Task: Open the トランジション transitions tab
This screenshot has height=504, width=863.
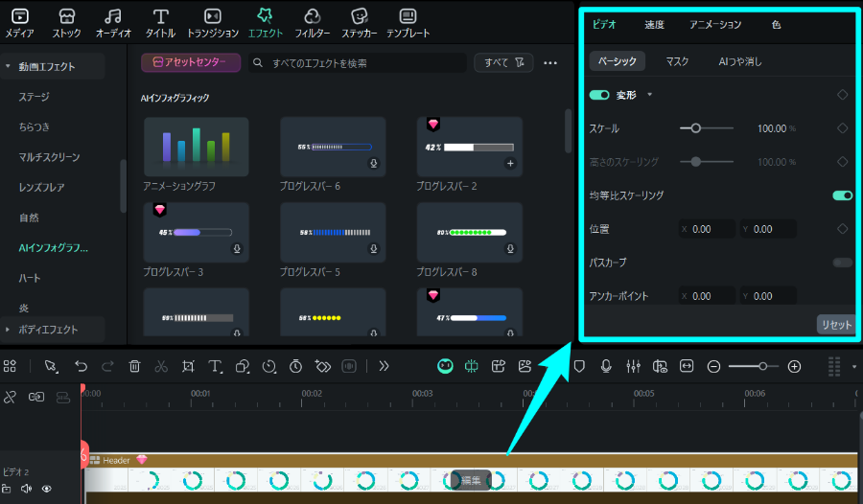Action: click(x=213, y=24)
